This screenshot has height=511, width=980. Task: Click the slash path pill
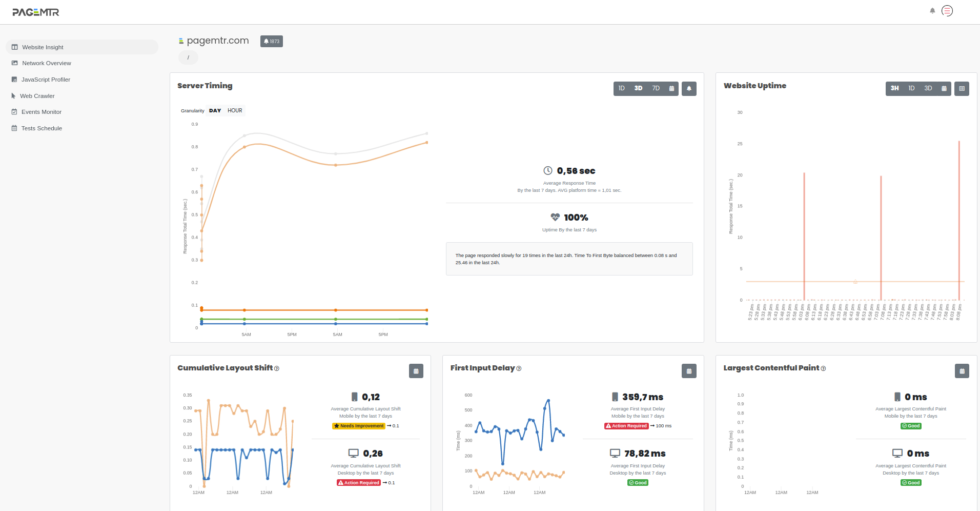click(188, 57)
